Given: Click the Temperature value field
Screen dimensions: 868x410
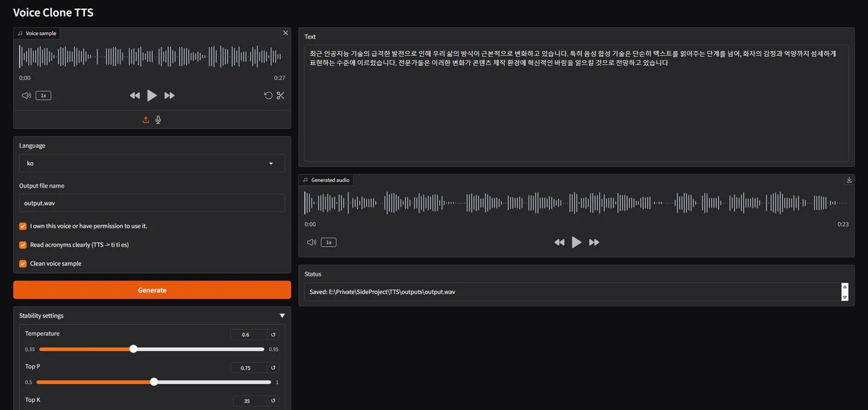Looking at the screenshot, I should (x=248, y=334).
